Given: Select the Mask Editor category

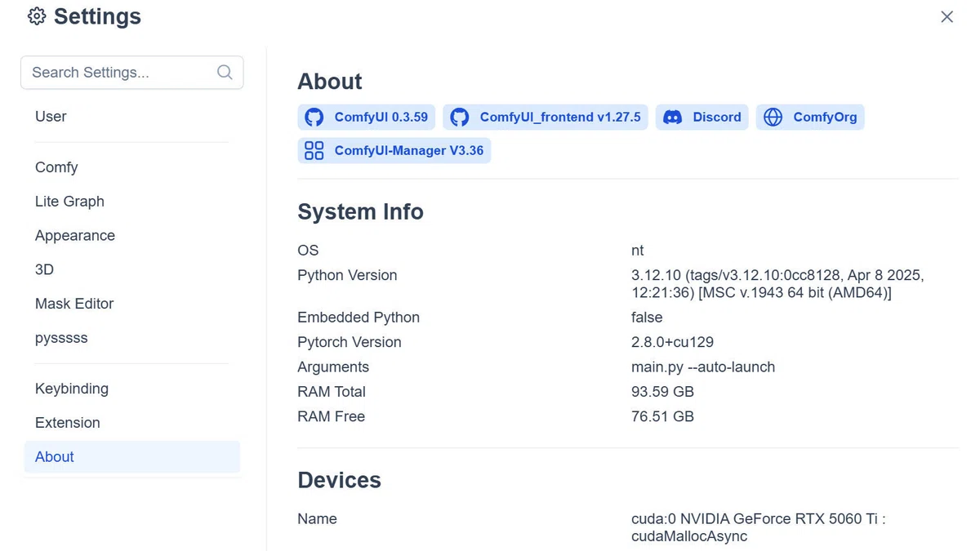Looking at the screenshot, I should point(132,304).
